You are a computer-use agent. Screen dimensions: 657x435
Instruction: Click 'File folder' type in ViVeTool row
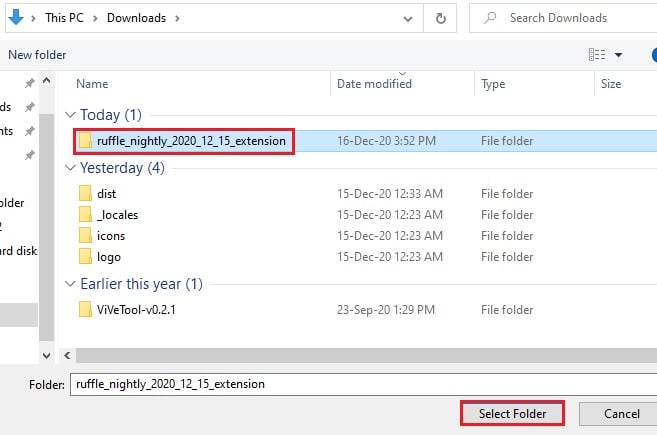(x=507, y=310)
